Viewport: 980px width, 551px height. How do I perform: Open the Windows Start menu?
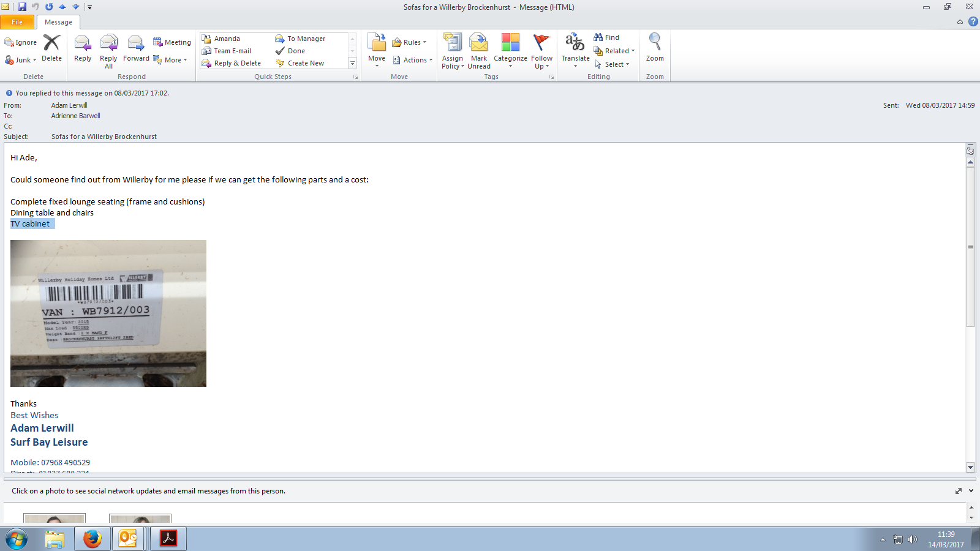[x=17, y=539]
